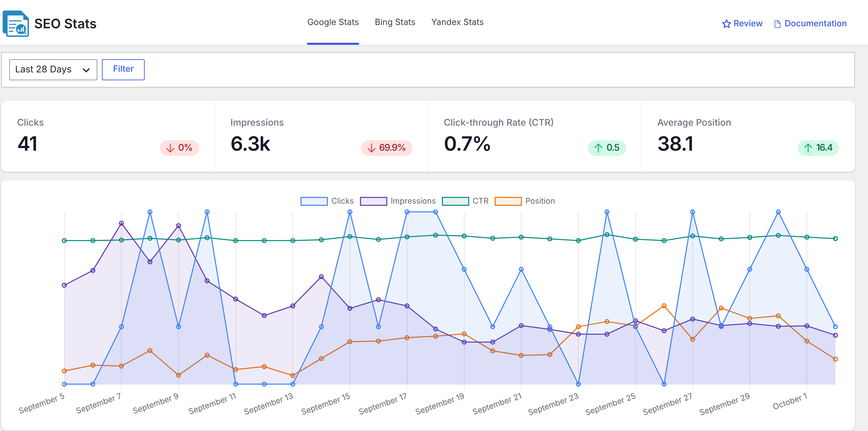Click the SEO Stats title text
The image size is (868, 431).
click(x=65, y=24)
